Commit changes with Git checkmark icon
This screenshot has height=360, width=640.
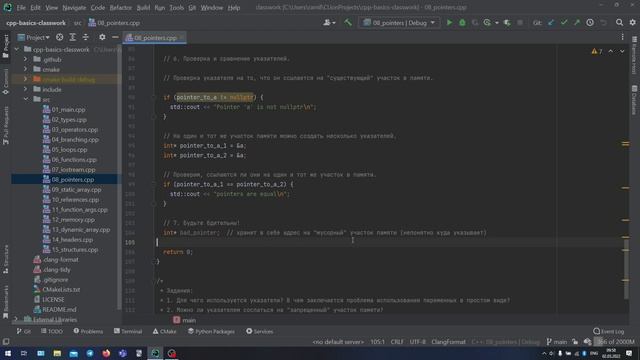[x=564, y=23]
